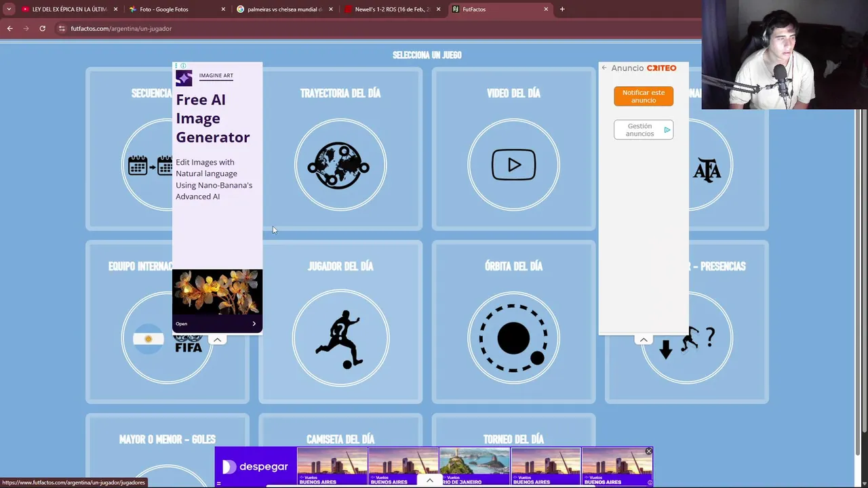Click the golden flowers ad image
Image resolution: width=868 pixels, height=488 pixels.
[x=217, y=292]
